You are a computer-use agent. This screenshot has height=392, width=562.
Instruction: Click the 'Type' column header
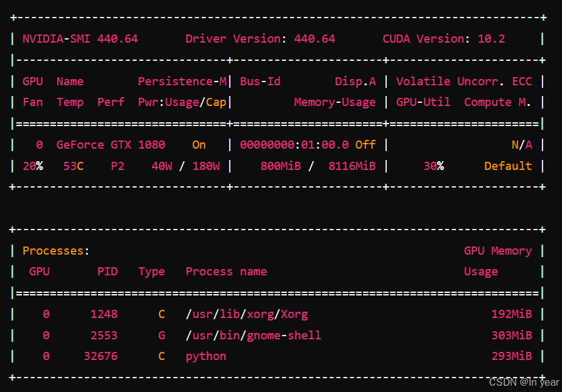coord(151,272)
